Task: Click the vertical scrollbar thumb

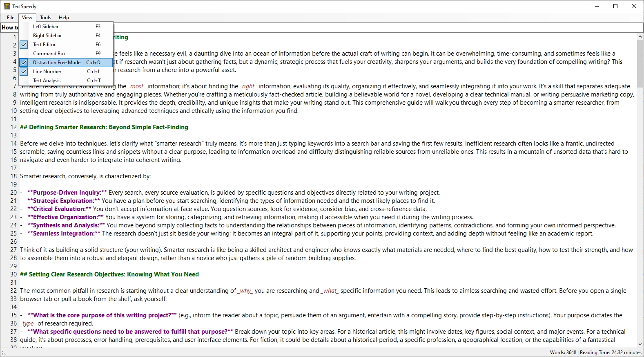Action: coord(640,63)
